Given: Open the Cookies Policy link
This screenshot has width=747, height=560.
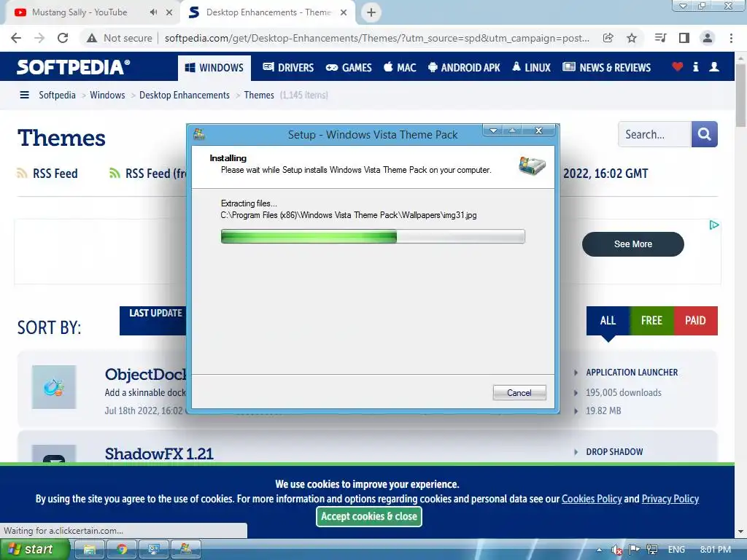Looking at the screenshot, I should pyautogui.click(x=592, y=499).
